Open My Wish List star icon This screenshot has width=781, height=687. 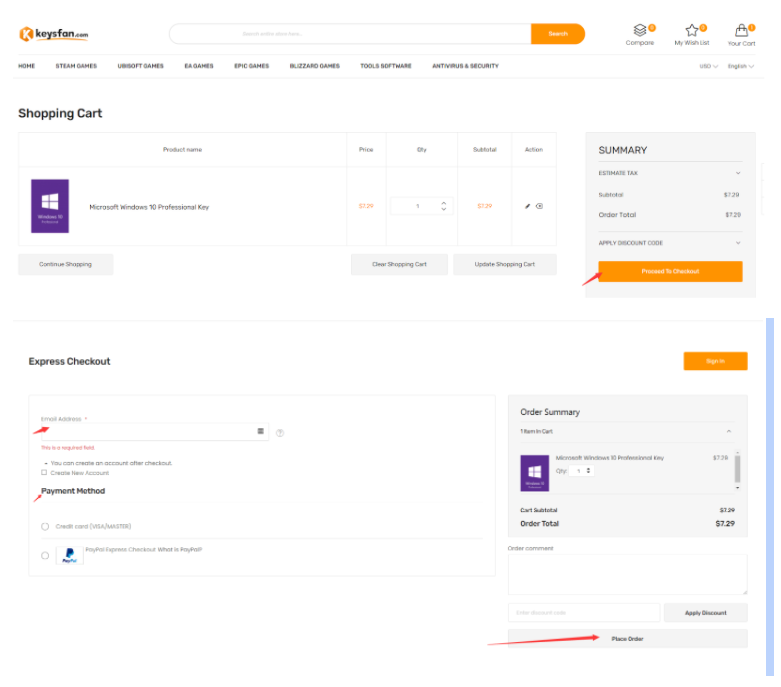point(692,30)
